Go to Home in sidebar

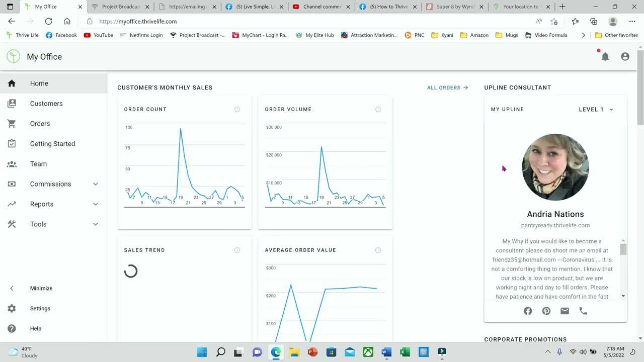[x=53, y=83]
